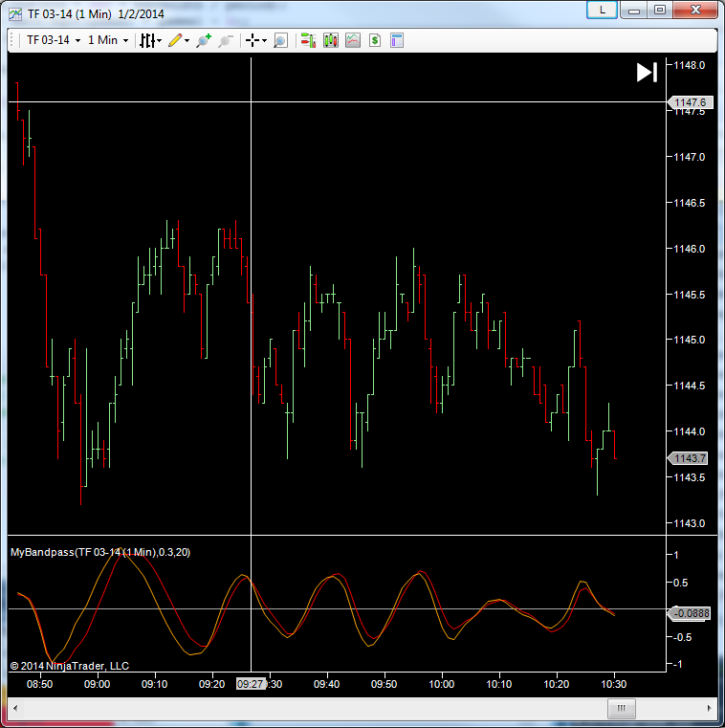Maximize the chart window
This screenshot has height=728, width=725.
(660, 10)
